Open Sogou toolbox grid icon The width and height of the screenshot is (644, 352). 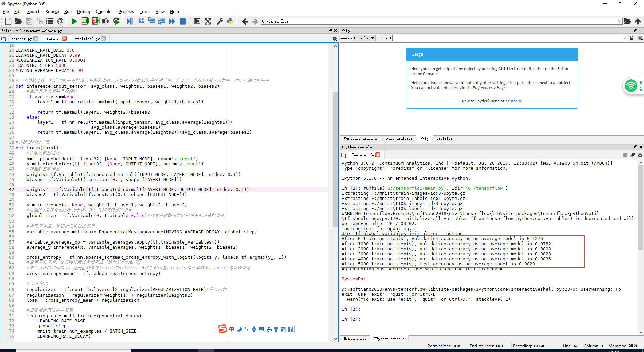tap(291, 329)
